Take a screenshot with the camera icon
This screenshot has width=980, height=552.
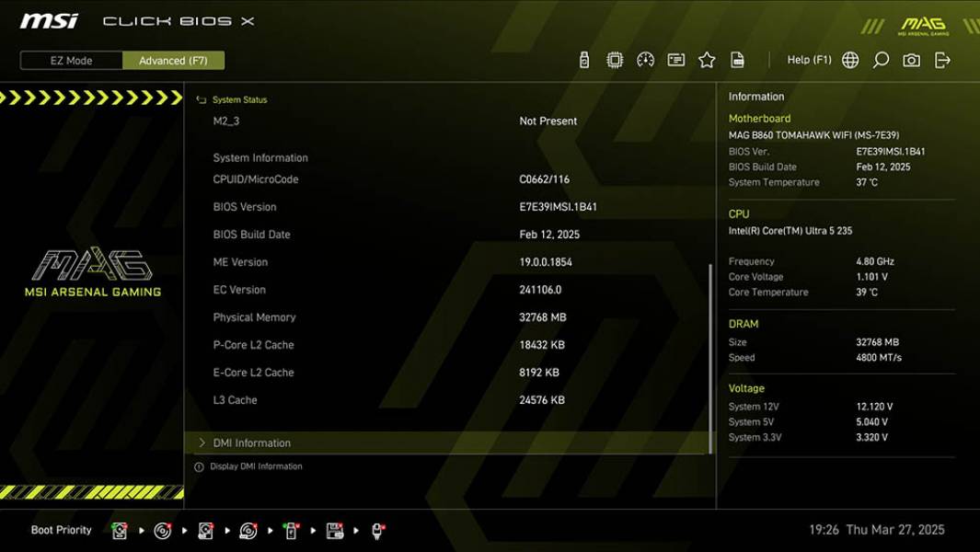[x=911, y=60]
